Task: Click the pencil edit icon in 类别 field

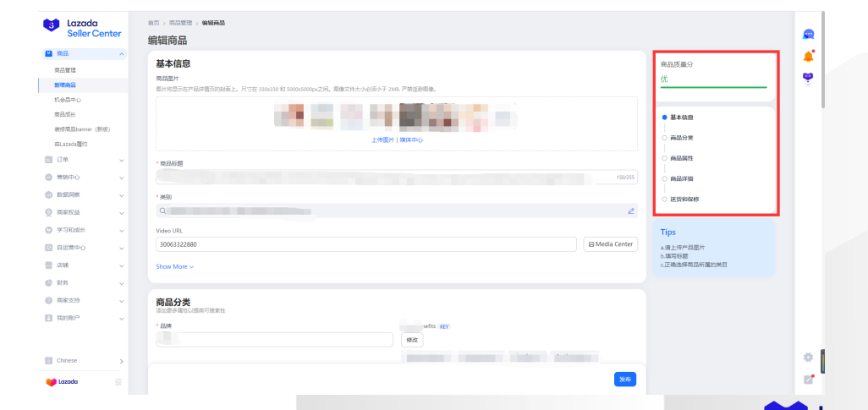Action: (x=630, y=210)
